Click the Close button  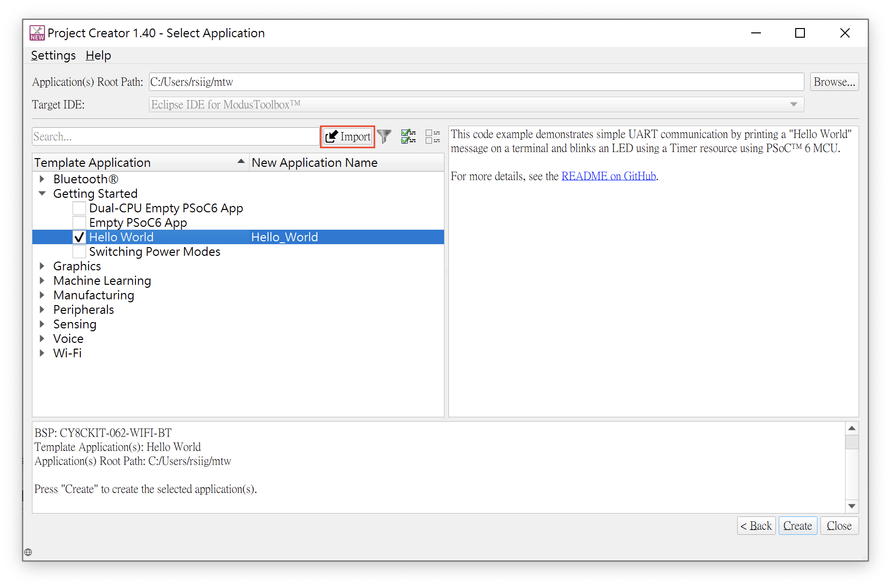coord(839,526)
